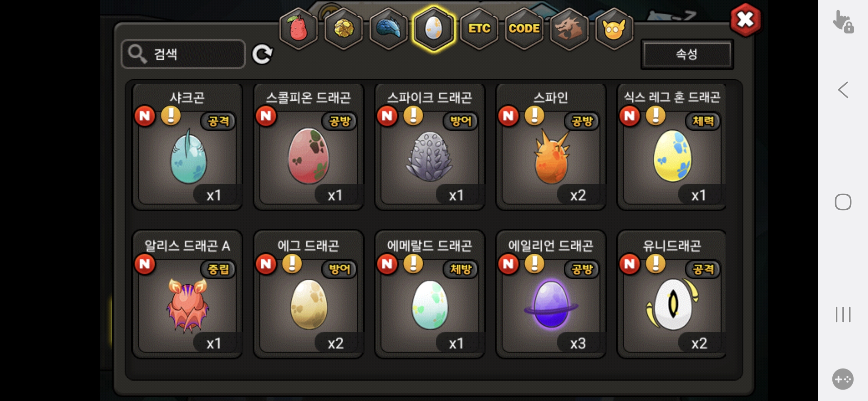Choose the orange 스파인 egg
The height and width of the screenshot is (401, 868).
[551, 147]
